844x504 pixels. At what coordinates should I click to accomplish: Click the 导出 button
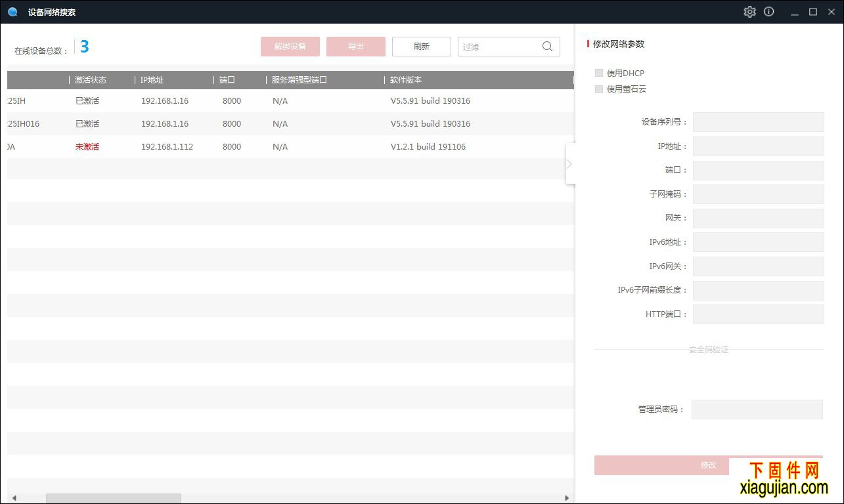click(x=356, y=47)
